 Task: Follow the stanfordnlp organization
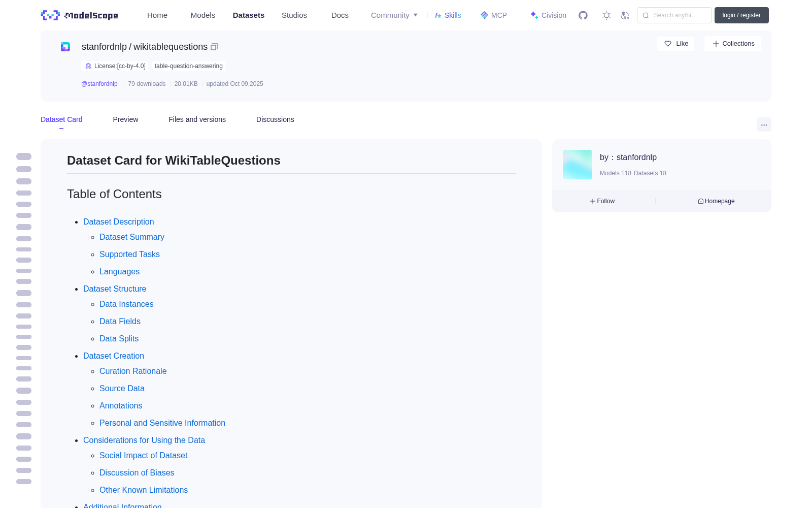click(602, 201)
